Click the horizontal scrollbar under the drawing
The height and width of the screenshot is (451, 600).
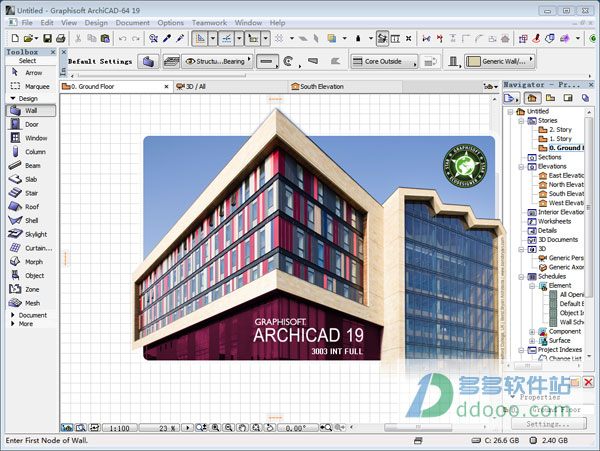click(x=418, y=427)
